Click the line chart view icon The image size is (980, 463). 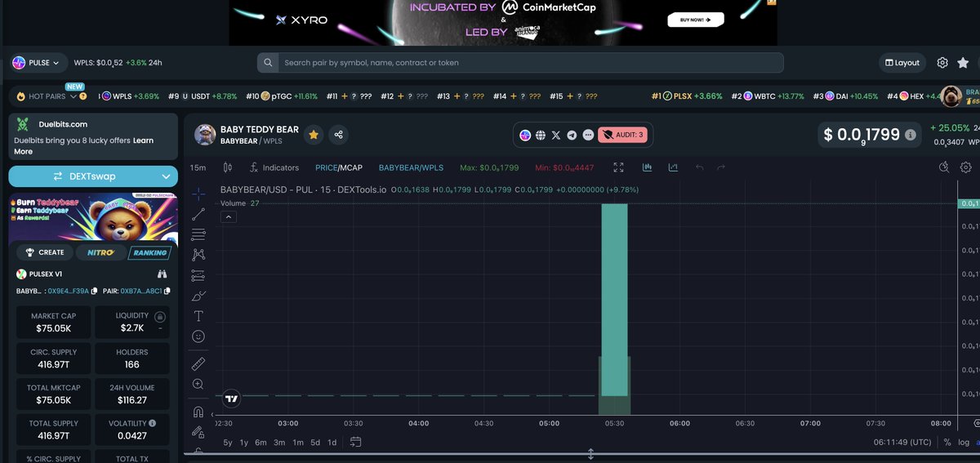(x=673, y=167)
